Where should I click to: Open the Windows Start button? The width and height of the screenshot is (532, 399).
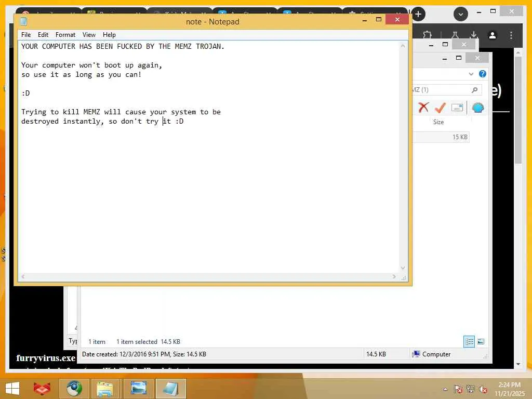[x=12, y=389]
